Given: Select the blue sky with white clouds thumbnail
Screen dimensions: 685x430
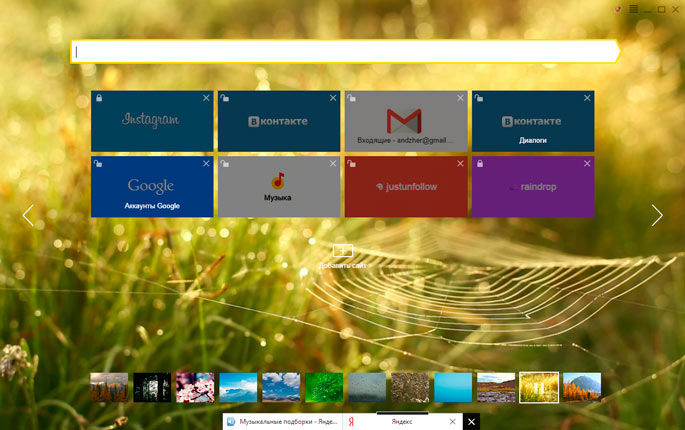Looking at the screenshot, I should click(238, 387).
